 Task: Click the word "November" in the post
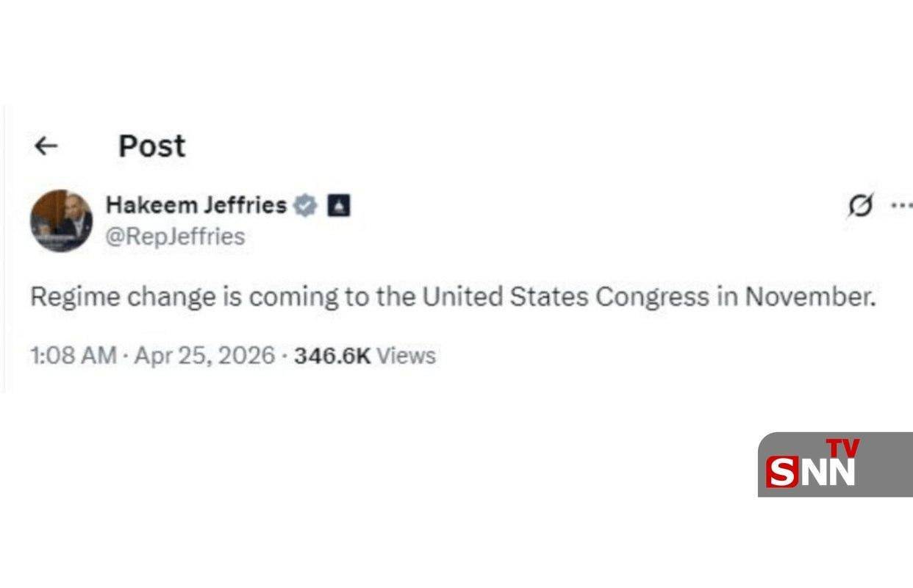[810, 297]
